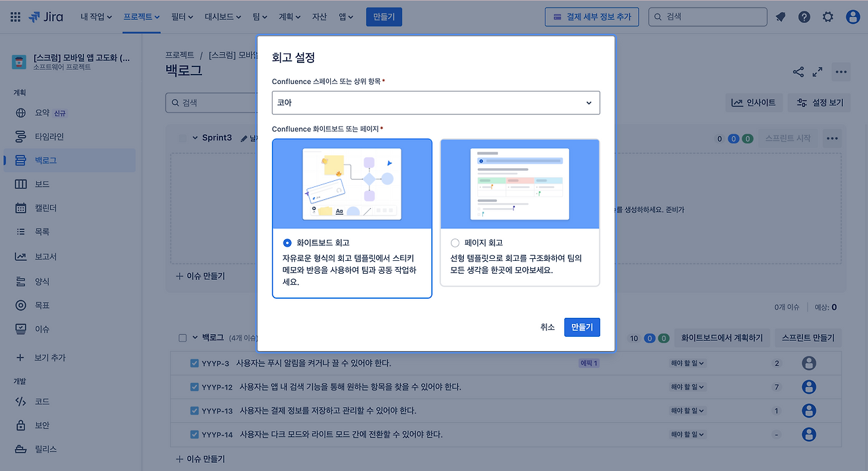This screenshot has width=868, height=471.
Task: Open the notifications bell icon
Action: click(780, 16)
